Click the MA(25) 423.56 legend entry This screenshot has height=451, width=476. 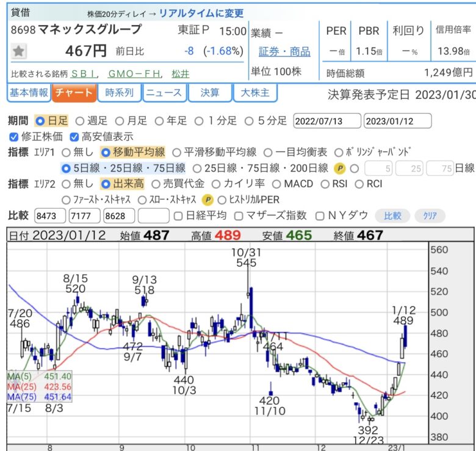pyautogui.click(x=39, y=387)
